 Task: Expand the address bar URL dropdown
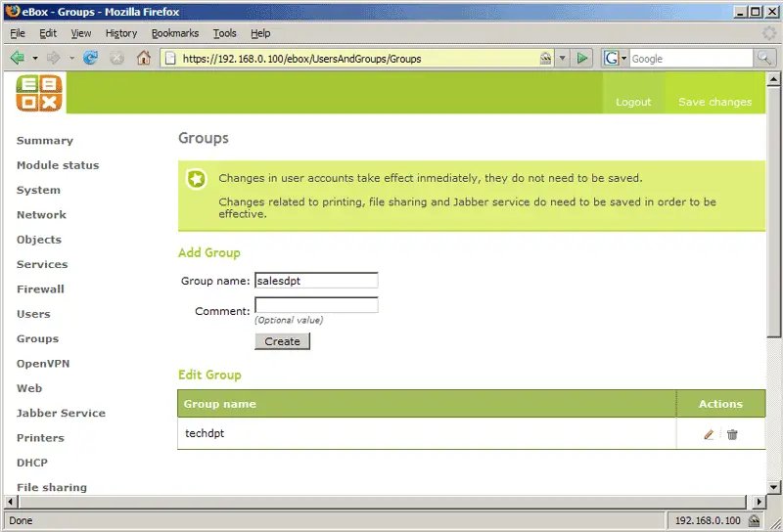pyautogui.click(x=562, y=59)
